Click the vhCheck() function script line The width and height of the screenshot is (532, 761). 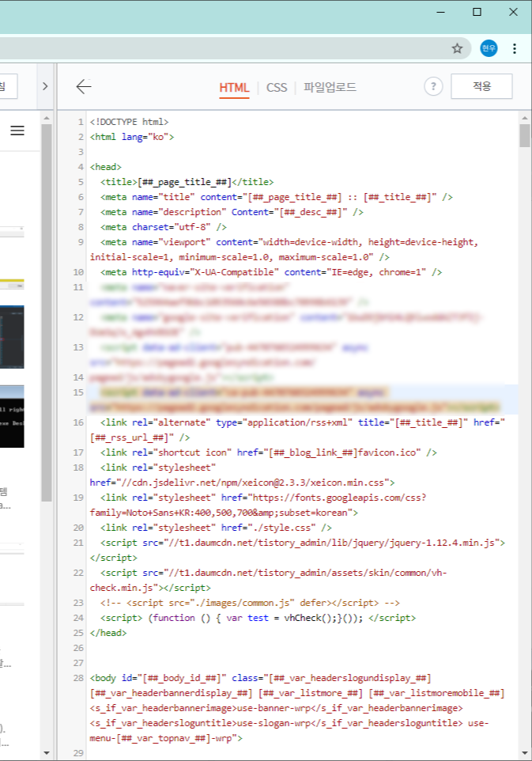tap(258, 619)
